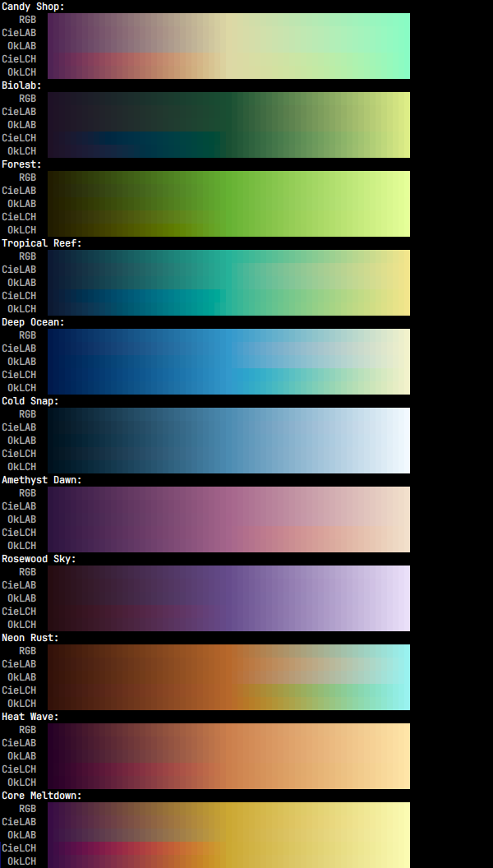Click the RGB gradient strip under Cold Snap
The height and width of the screenshot is (868, 493).
point(228,414)
